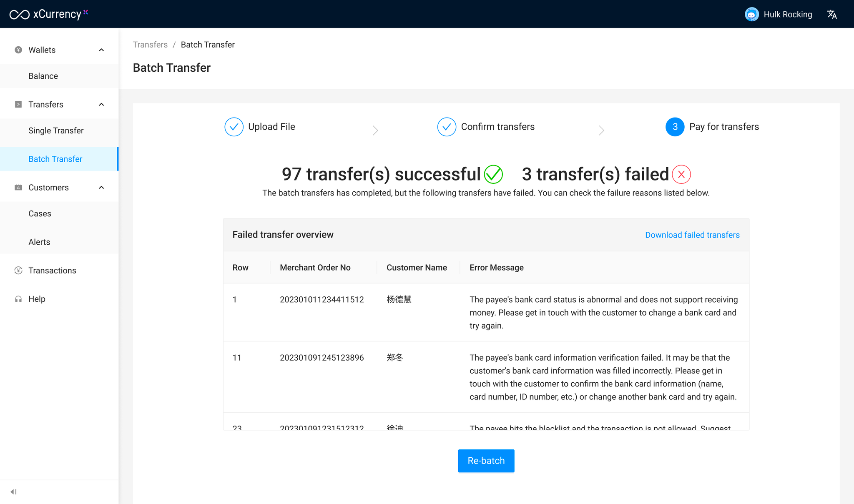Open Single Transfer menu item
This screenshot has width=854, height=504.
point(56,131)
